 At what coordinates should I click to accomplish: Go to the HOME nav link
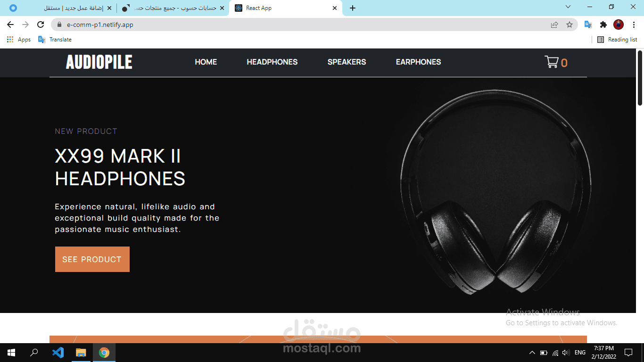[x=206, y=62]
